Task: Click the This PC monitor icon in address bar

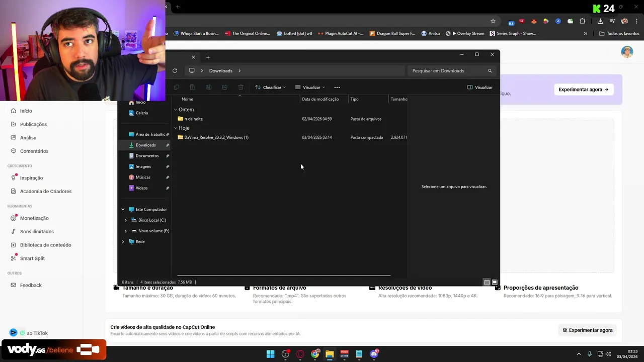Action: tap(192, 71)
